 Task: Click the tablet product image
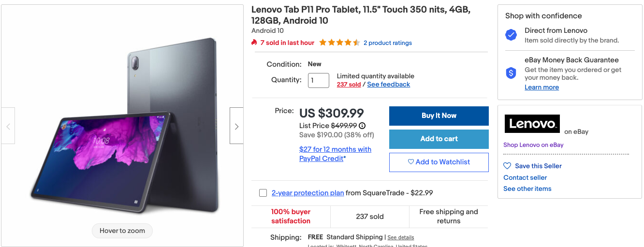(x=122, y=126)
